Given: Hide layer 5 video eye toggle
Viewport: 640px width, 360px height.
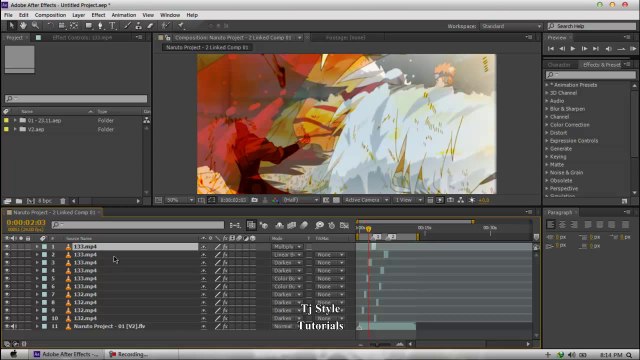Looking at the screenshot, I should click(x=7, y=278).
